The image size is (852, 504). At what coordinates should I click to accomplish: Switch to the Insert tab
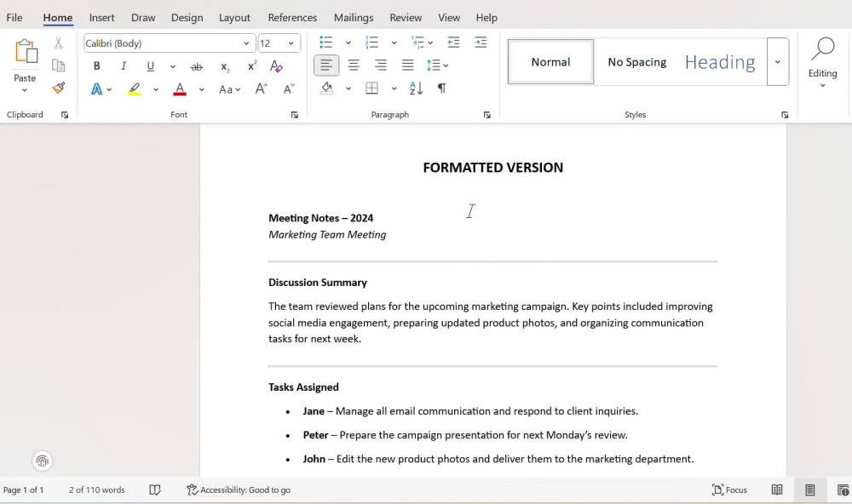[x=101, y=17]
